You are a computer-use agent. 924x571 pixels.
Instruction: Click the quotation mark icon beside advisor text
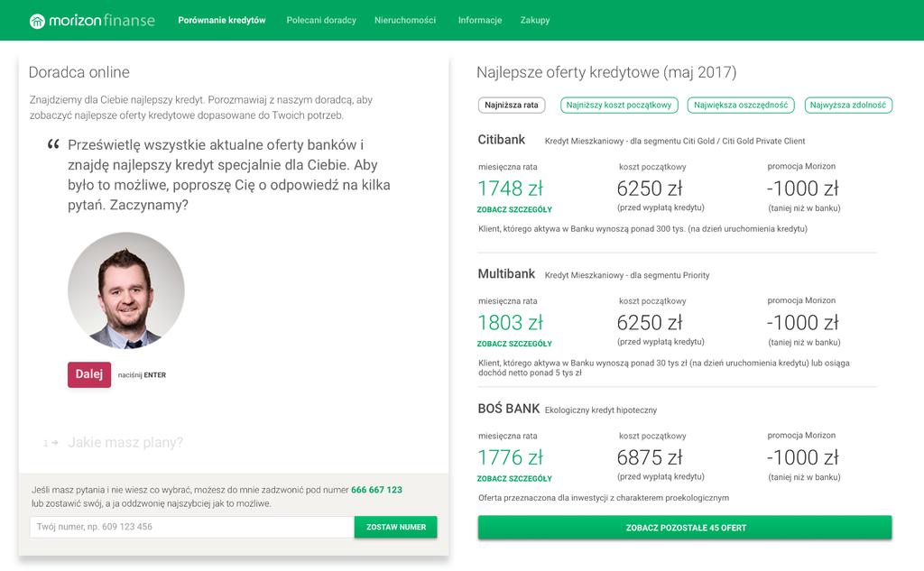coord(53,144)
